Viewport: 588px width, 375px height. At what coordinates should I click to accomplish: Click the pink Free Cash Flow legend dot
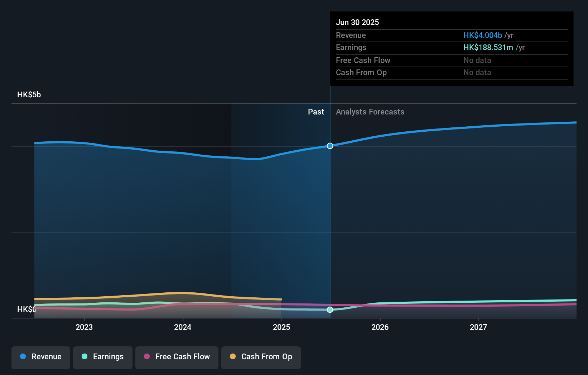click(146, 357)
